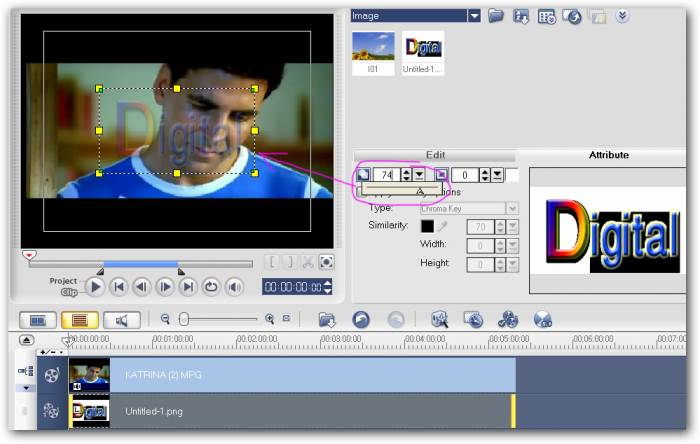Open the Library Manager icon
The width and height of the screenshot is (700, 444).
point(546,17)
